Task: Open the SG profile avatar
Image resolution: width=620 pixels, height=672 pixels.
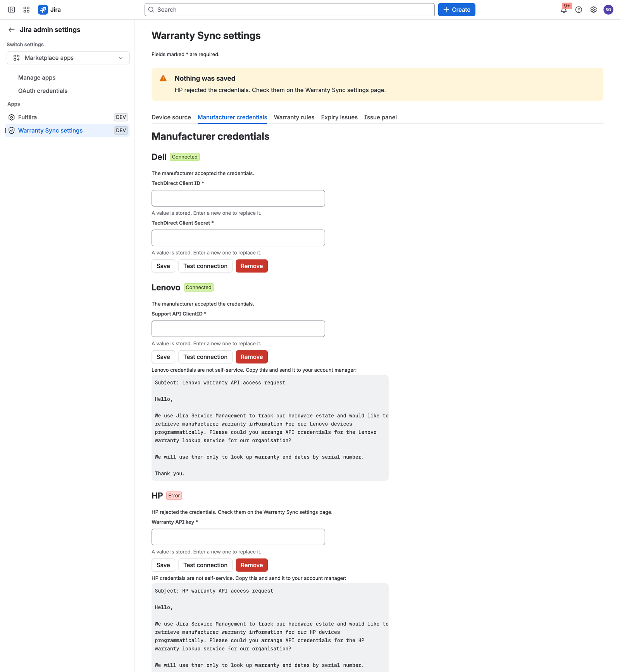Action: click(608, 10)
